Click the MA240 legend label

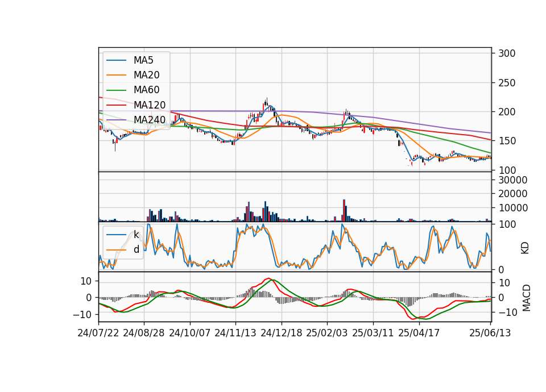click(x=150, y=120)
